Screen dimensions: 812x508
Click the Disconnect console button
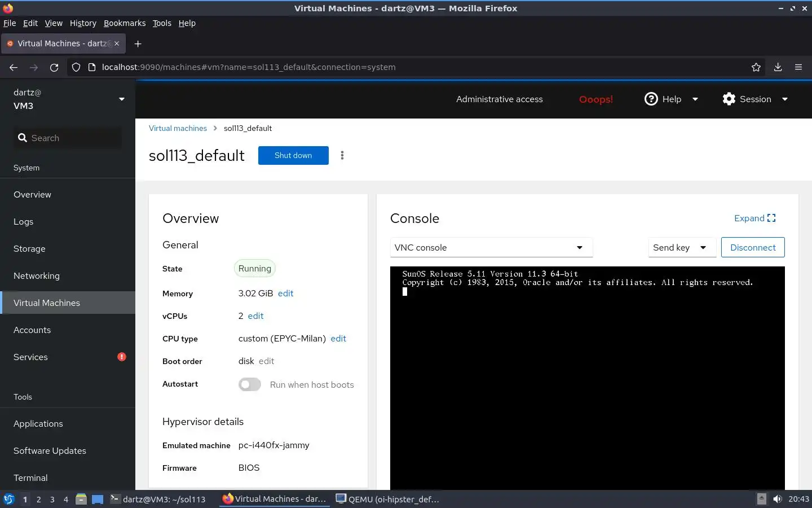tap(753, 247)
